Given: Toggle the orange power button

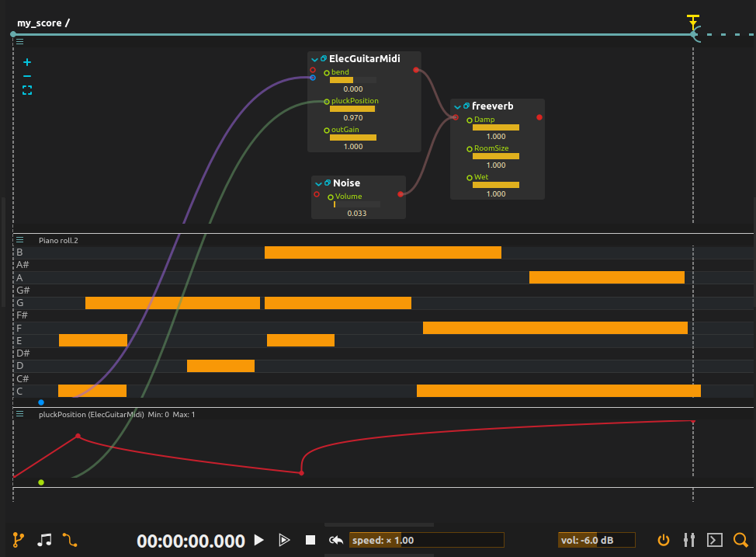Looking at the screenshot, I should coord(664,540).
